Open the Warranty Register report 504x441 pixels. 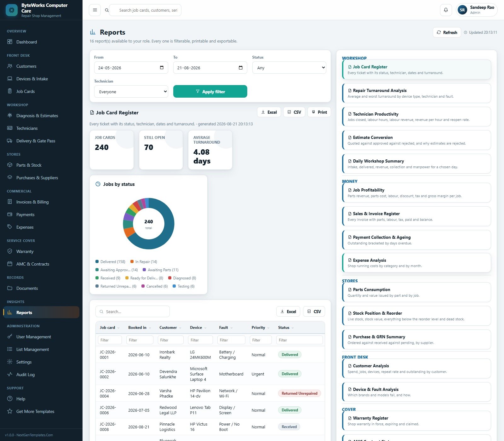click(416, 421)
